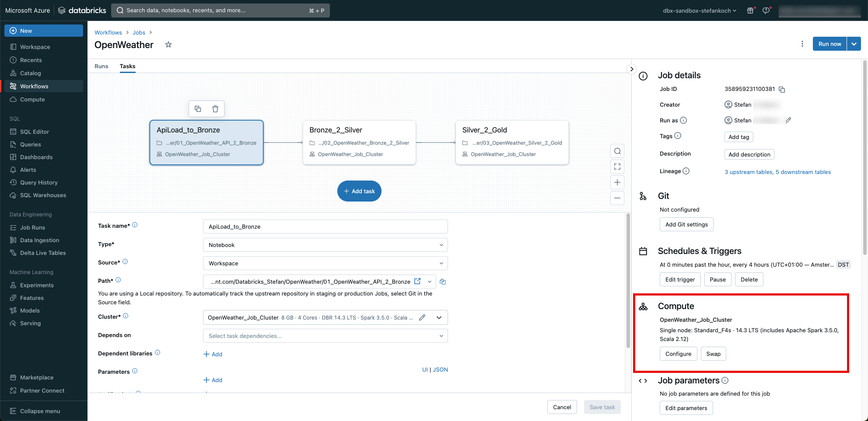Open notebook path in new tab
The width and height of the screenshot is (868, 421).
tap(417, 282)
